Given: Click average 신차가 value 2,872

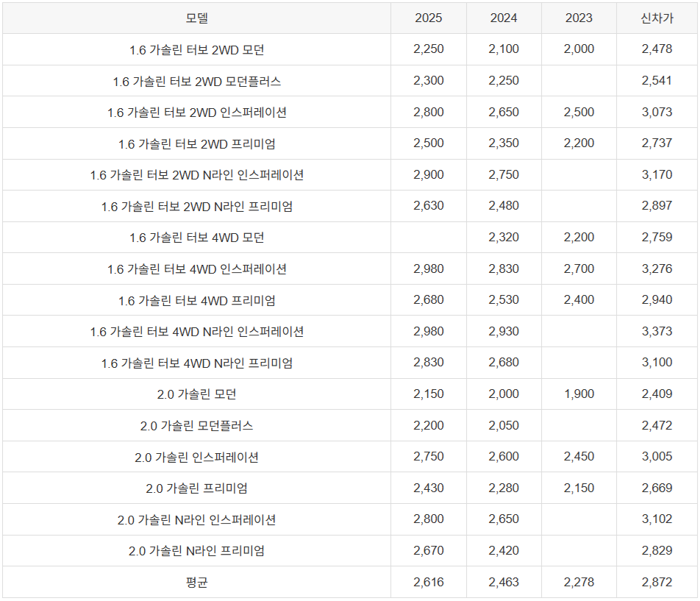Looking at the screenshot, I should tap(657, 582).
